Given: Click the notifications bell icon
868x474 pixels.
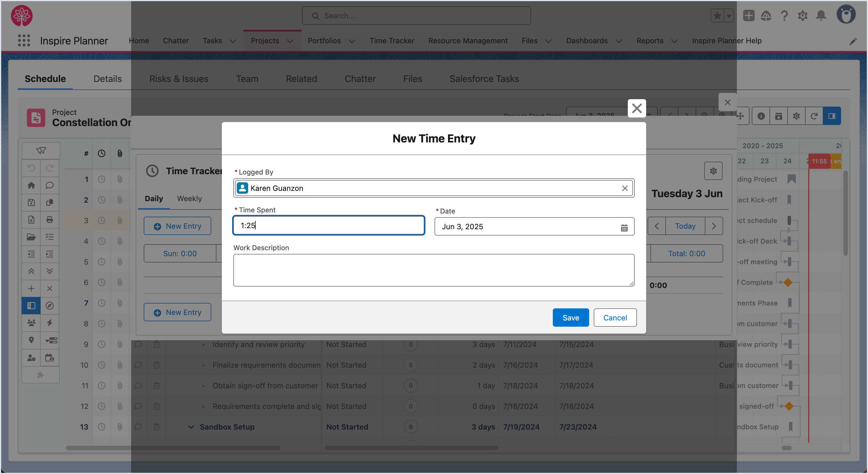Looking at the screenshot, I should 821,15.
